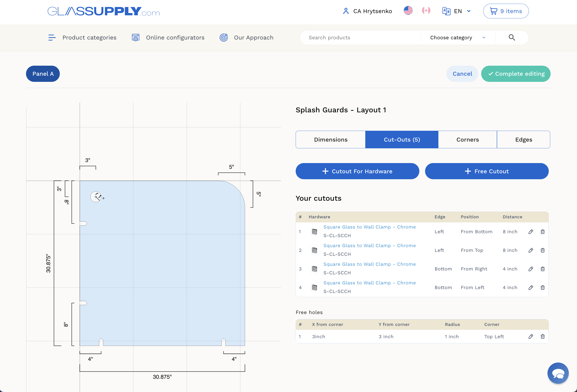The width and height of the screenshot is (577, 392).
Task: Delete the free hole entry
Action: pos(542,336)
